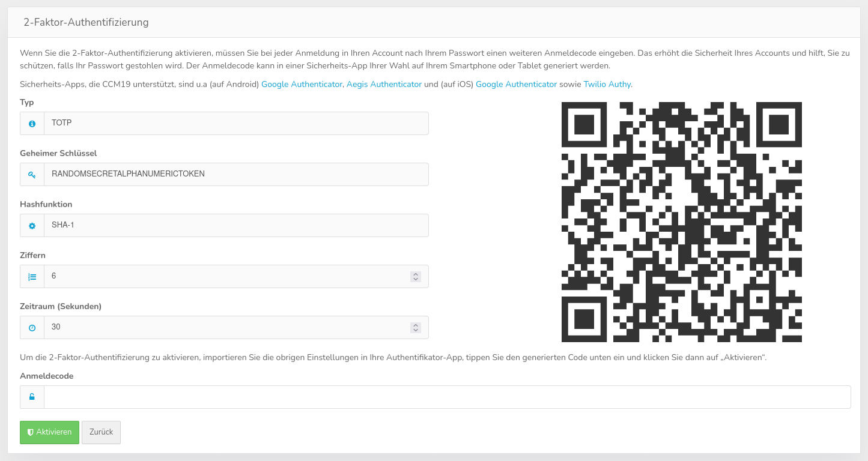The width and height of the screenshot is (868, 461).
Task: Click into the SHA-1 Hashfunktion field
Action: point(236,226)
